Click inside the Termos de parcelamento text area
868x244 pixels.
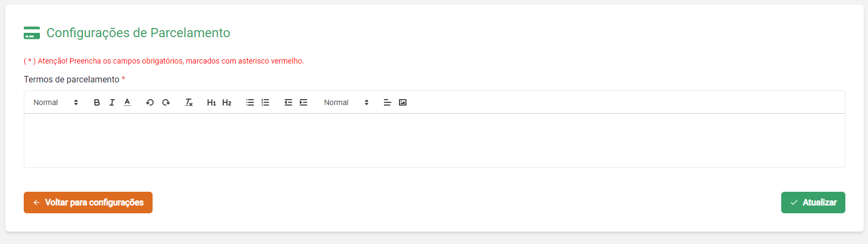[x=434, y=140]
